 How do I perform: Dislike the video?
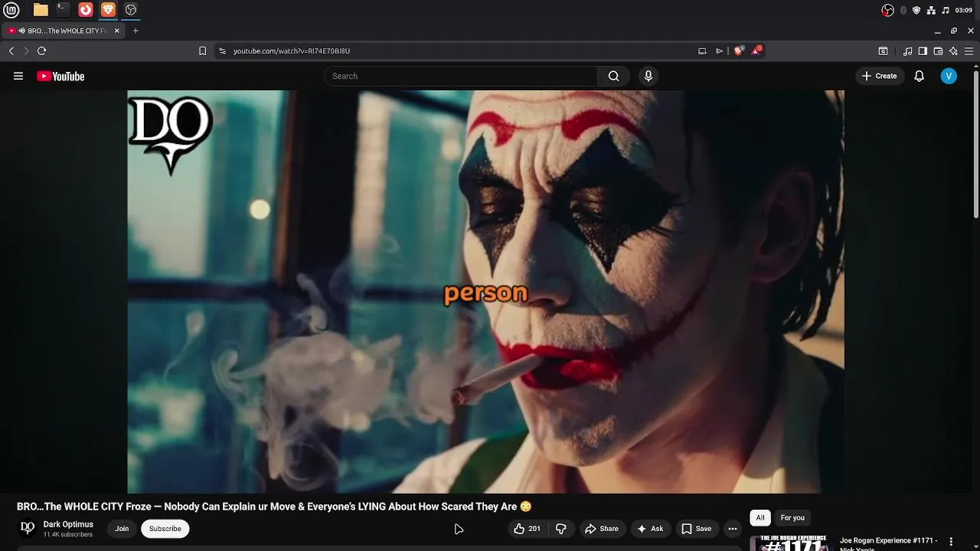click(x=561, y=529)
